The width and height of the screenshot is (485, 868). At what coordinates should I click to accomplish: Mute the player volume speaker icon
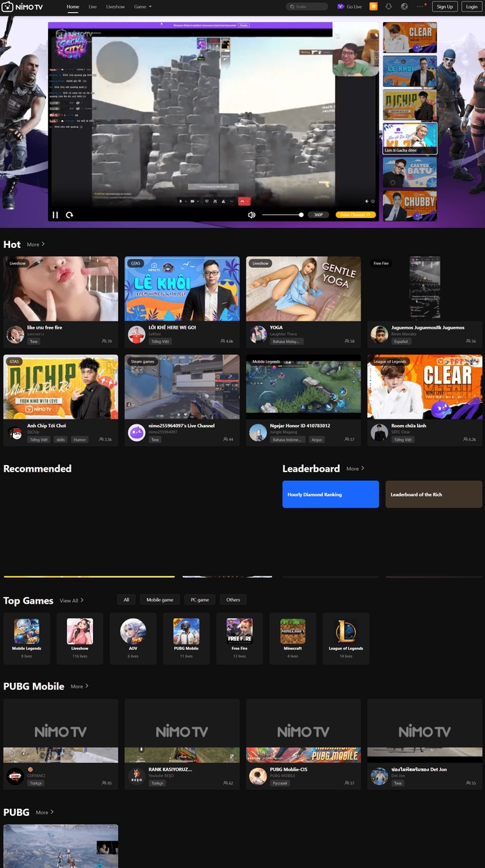251,215
